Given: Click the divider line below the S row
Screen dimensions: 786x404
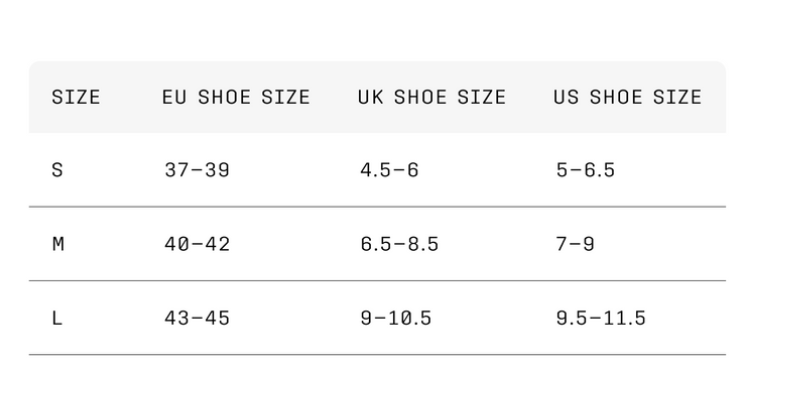Looking at the screenshot, I should pos(377,207).
